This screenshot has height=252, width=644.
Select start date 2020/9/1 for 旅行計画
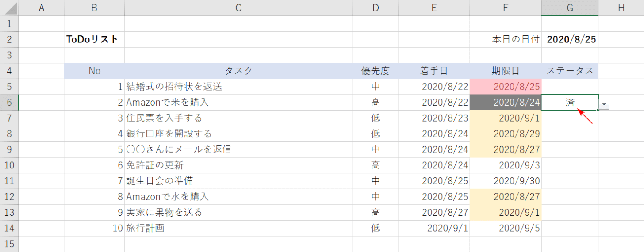pos(434,229)
